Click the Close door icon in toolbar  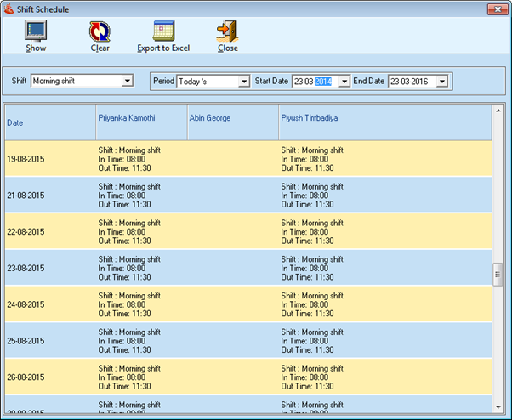(227, 31)
